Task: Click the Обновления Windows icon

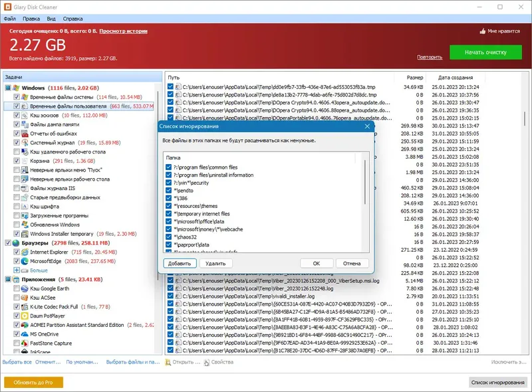Action: [x=25, y=225]
